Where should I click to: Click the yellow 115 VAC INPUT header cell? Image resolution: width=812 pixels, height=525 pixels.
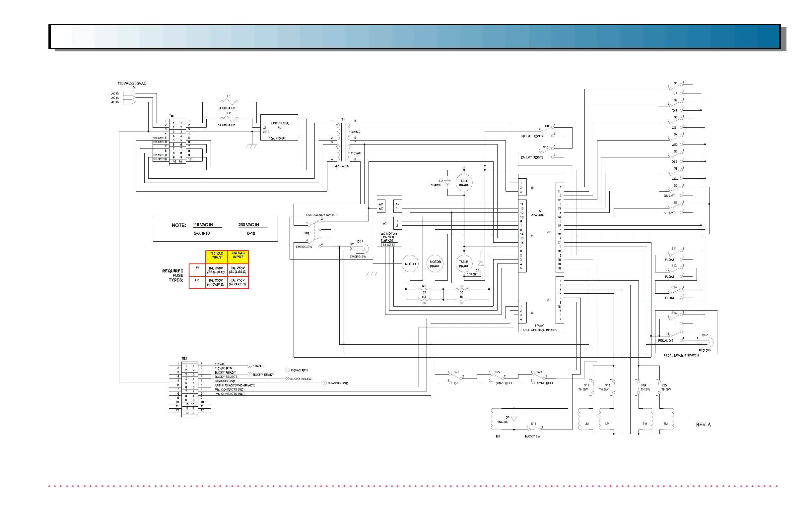coord(216,256)
